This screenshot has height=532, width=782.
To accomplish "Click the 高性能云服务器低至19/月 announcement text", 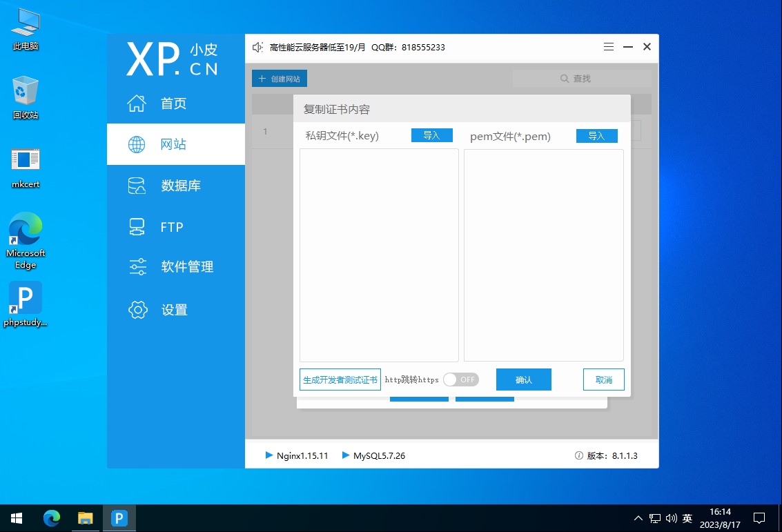I will [x=317, y=48].
